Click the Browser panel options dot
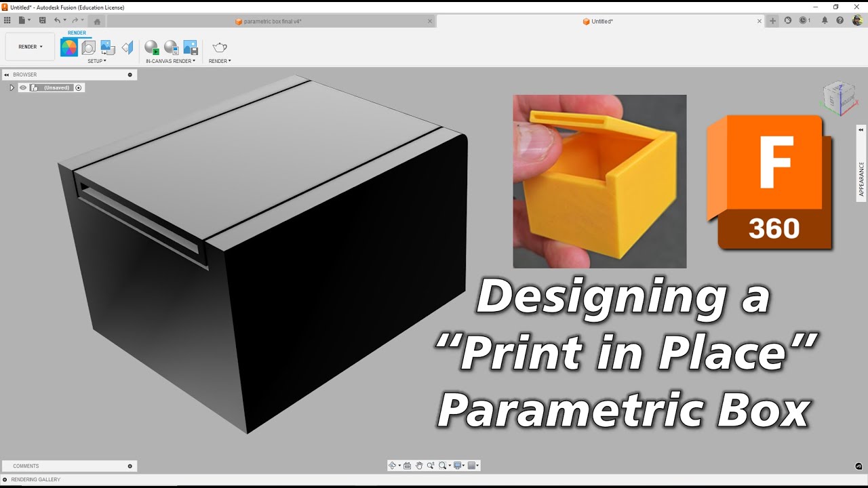868x488 pixels. pyautogui.click(x=130, y=75)
